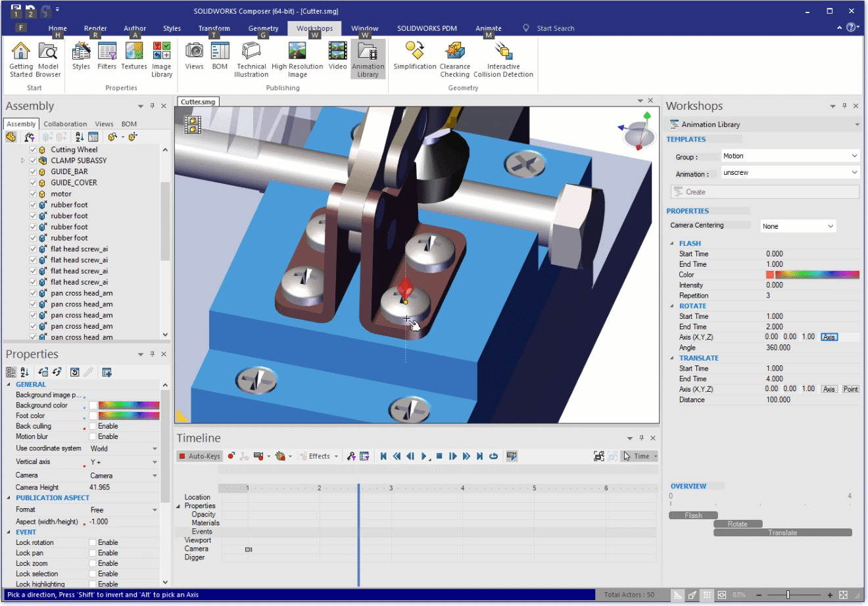Enable Motion blur checkbox
The height and width of the screenshot is (606, 868).
pos(93,436)
